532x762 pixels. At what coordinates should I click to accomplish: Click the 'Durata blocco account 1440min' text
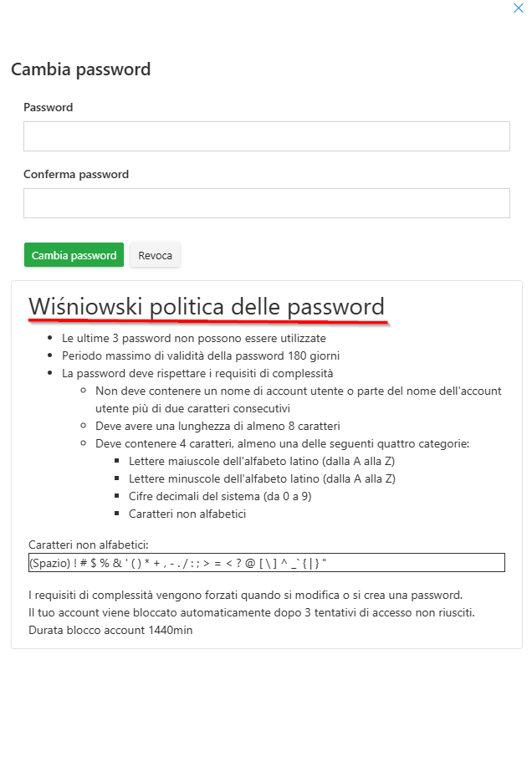point(110,630)
